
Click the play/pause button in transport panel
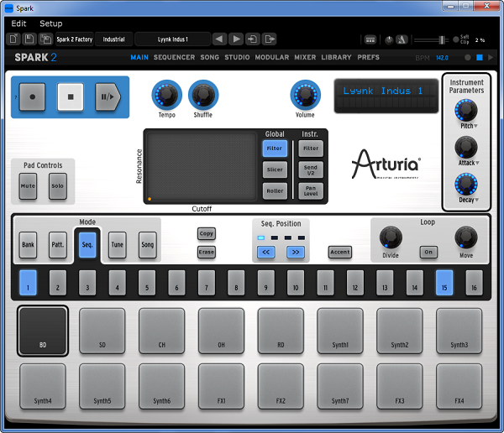click(108, 97)
